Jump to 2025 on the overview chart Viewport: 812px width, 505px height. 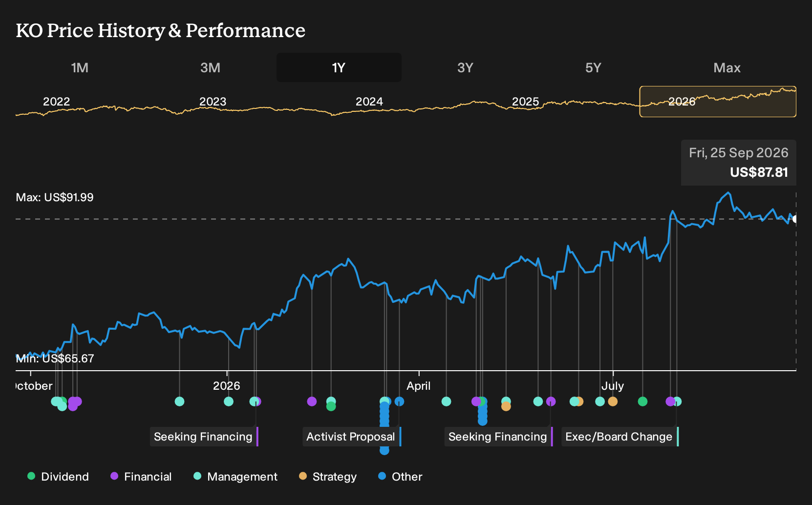click(525, 102)
